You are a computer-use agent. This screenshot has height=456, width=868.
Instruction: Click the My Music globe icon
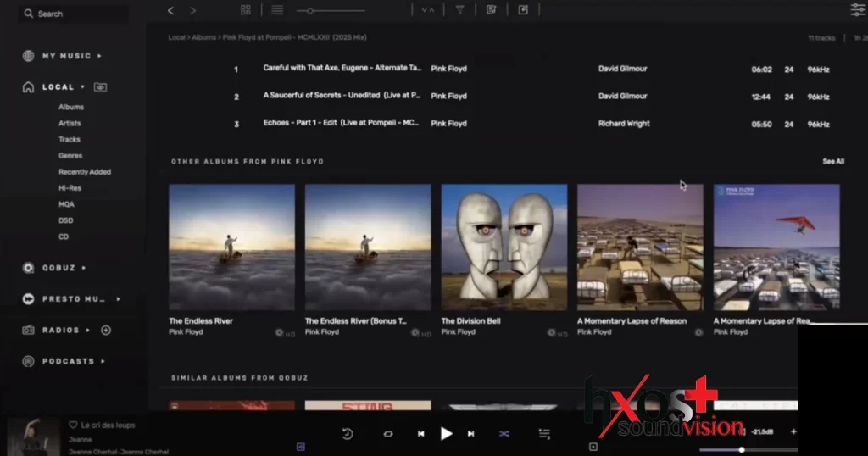click(x=28, y=56)
